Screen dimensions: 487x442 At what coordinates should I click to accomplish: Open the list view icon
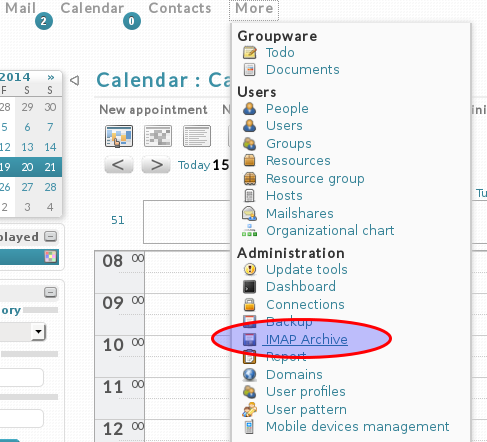(x=197, y=136)
